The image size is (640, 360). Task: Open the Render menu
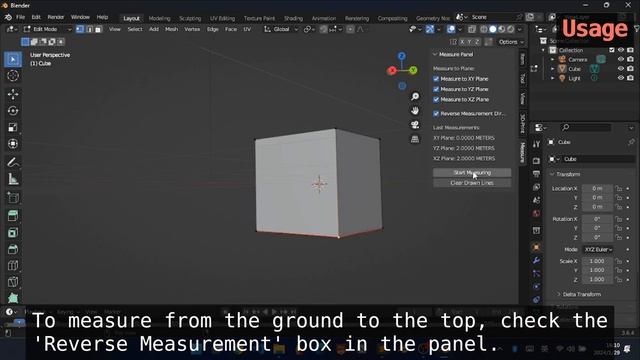56,17
